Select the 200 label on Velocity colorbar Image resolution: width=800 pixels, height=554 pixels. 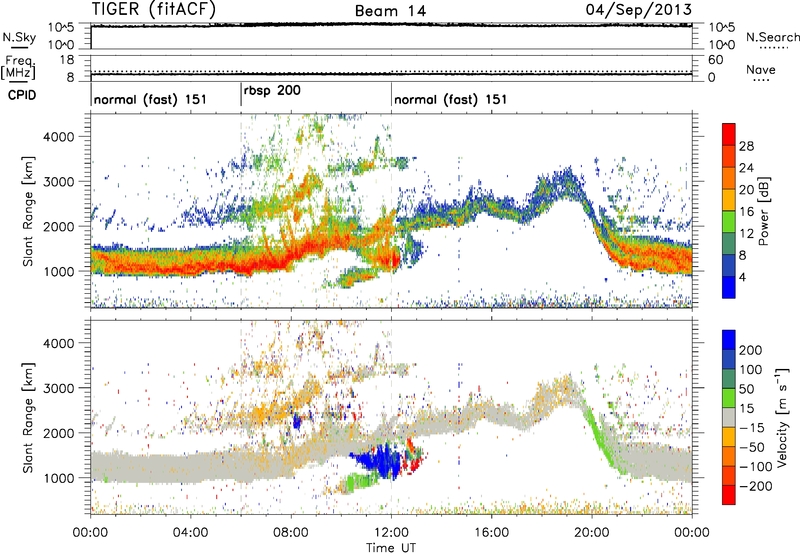point(751,350)
